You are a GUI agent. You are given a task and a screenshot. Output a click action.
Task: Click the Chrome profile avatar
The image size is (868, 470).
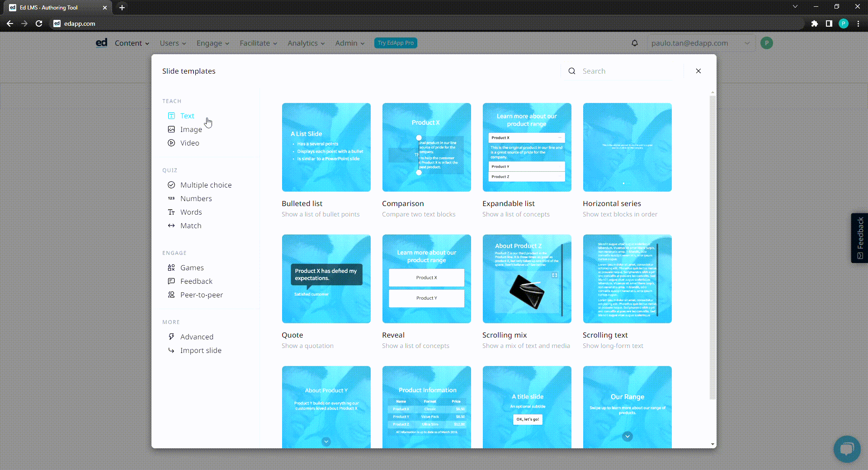[844, 23]
